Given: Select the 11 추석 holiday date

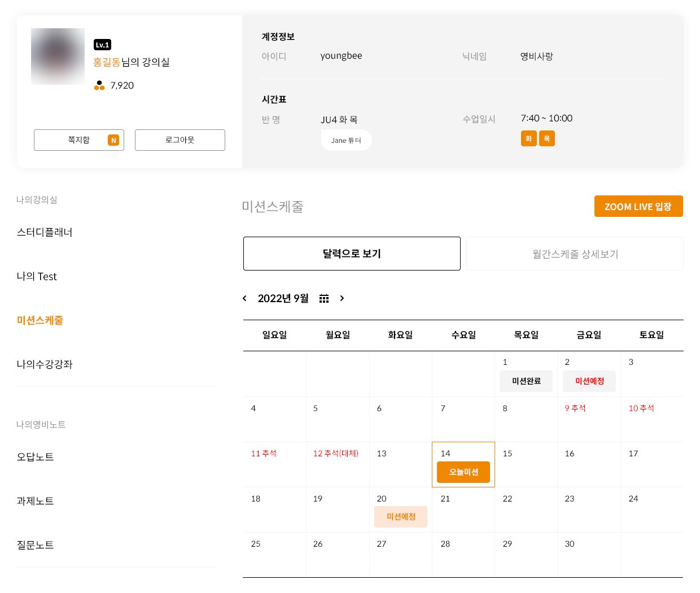Looking at the screenshot, I should pos(264,454).
